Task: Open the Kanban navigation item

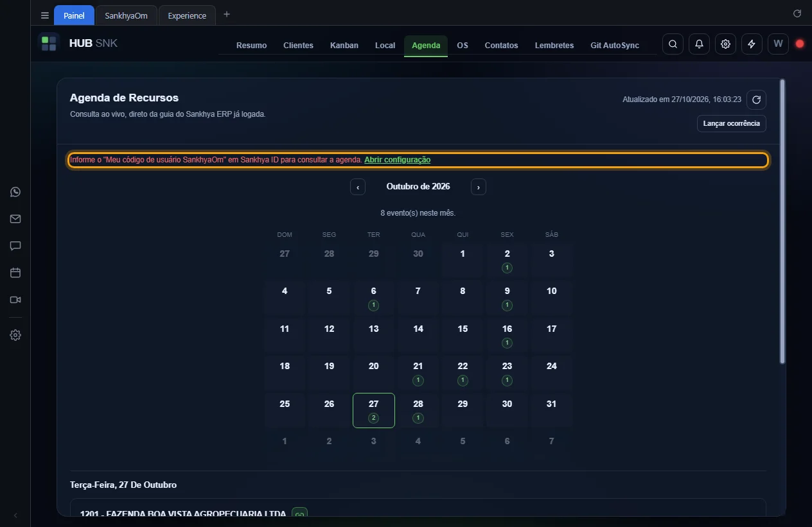Action: pos(344,46)
